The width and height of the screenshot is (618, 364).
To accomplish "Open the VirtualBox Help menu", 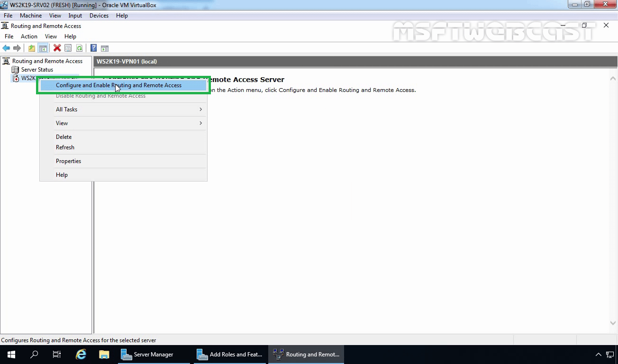I will click(122, 16).
